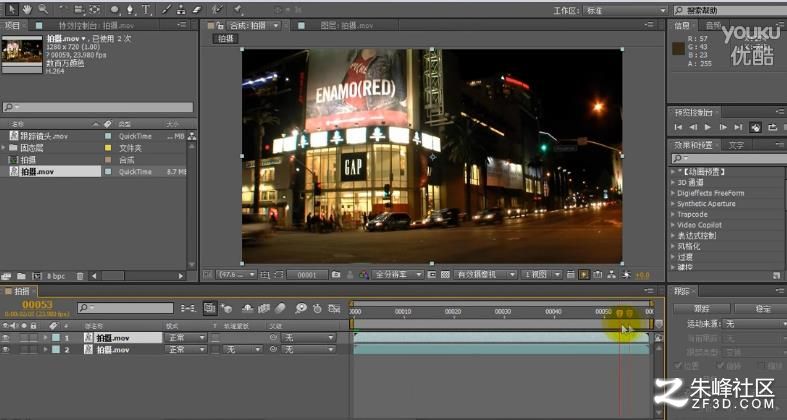
Task: Click play button in preview panel
Action: click(708, 127)
